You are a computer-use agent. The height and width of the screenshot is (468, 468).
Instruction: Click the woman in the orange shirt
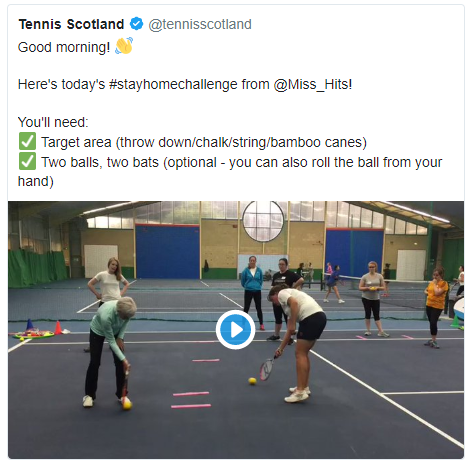point(436,308)
